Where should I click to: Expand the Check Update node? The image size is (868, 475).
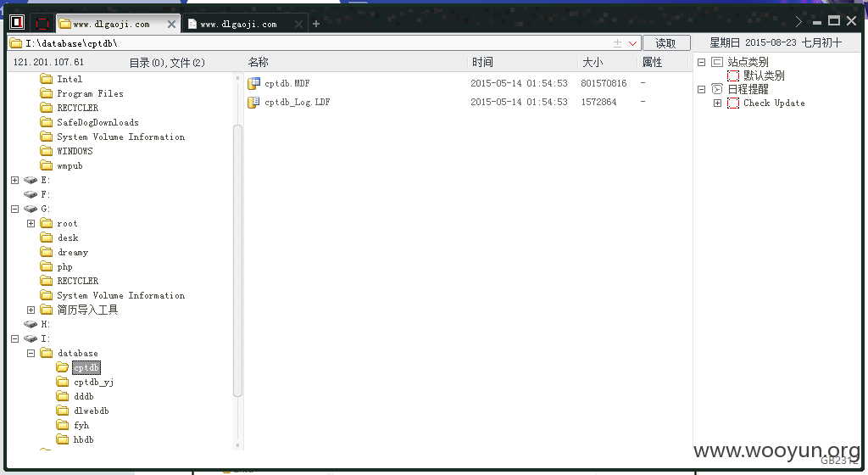click(x=717, y=103)
